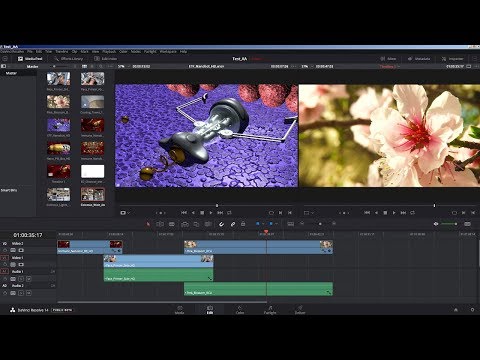Click Mark In in source viewer
The width and height of the screenshot is (480, 360).
[x=280, y=212]
